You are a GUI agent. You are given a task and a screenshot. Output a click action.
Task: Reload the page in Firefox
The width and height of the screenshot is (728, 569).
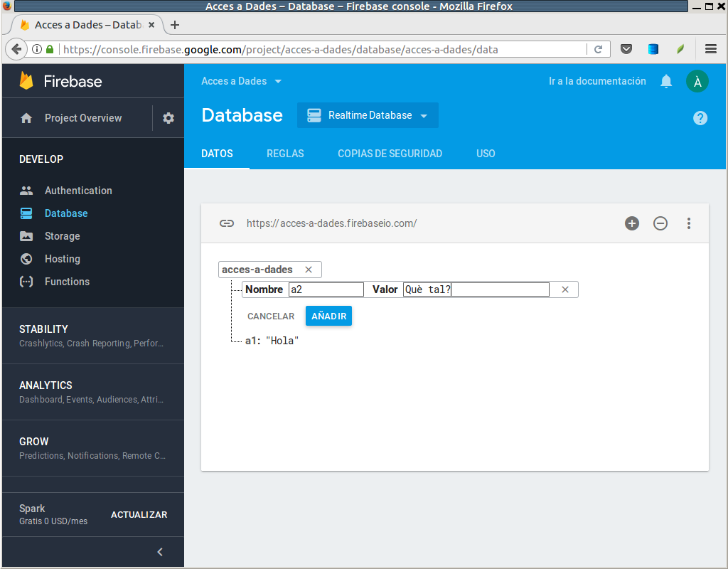(x=598, y=49)
